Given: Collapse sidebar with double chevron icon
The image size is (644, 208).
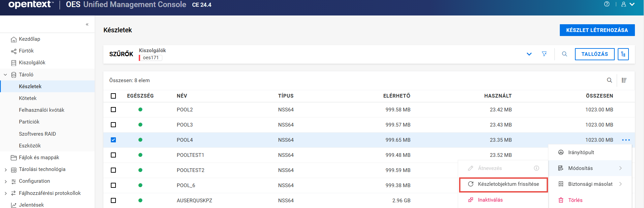Looking at the screenshot, I should pos(87,24).
